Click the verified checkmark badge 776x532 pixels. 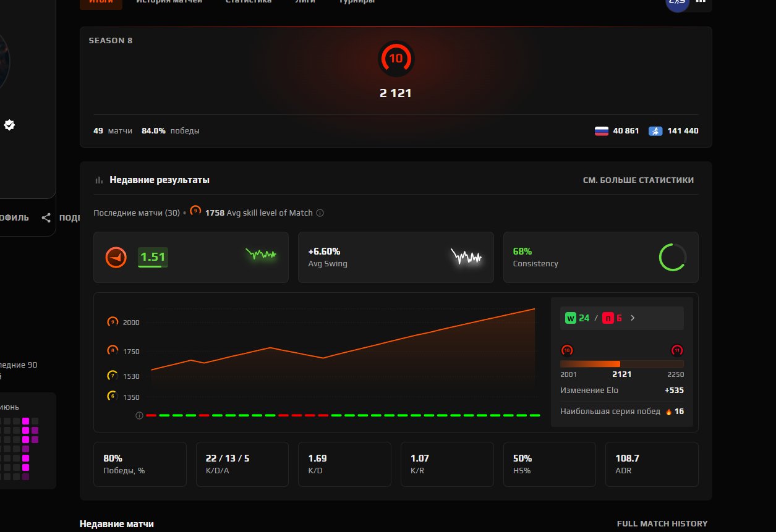point(9,125)
